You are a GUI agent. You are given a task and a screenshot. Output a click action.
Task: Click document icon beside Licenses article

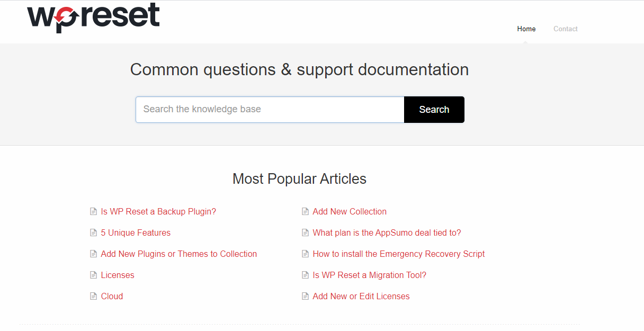pos(93,275)
